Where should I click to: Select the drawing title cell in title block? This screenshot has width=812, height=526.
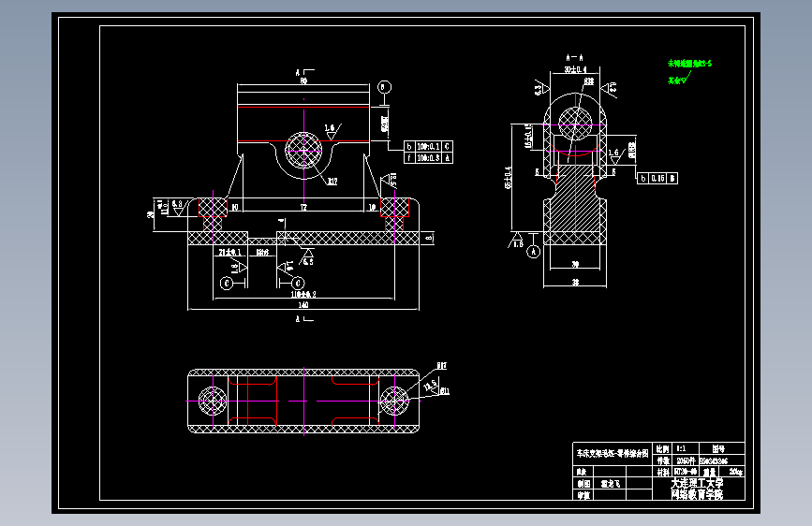pos(613,454)
